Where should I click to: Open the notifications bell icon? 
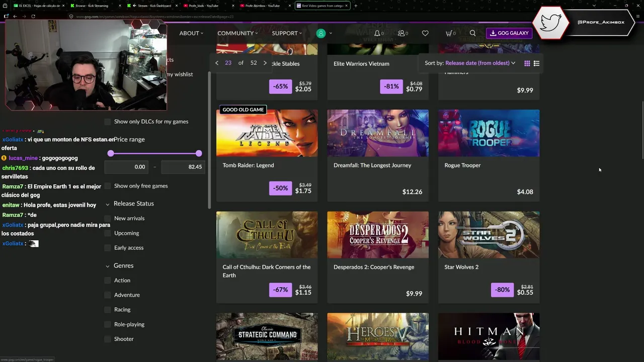point(377,33)
